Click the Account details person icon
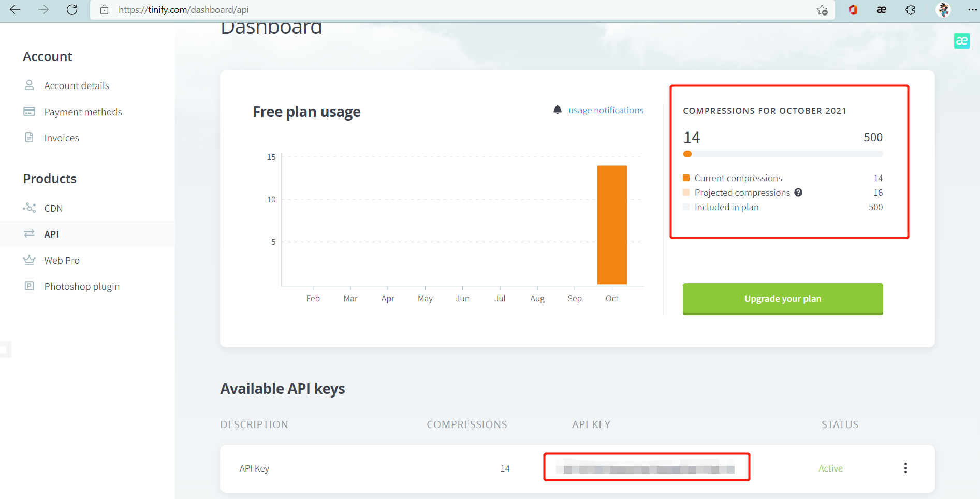Viewport: 980px width, 499px height. 30,85
